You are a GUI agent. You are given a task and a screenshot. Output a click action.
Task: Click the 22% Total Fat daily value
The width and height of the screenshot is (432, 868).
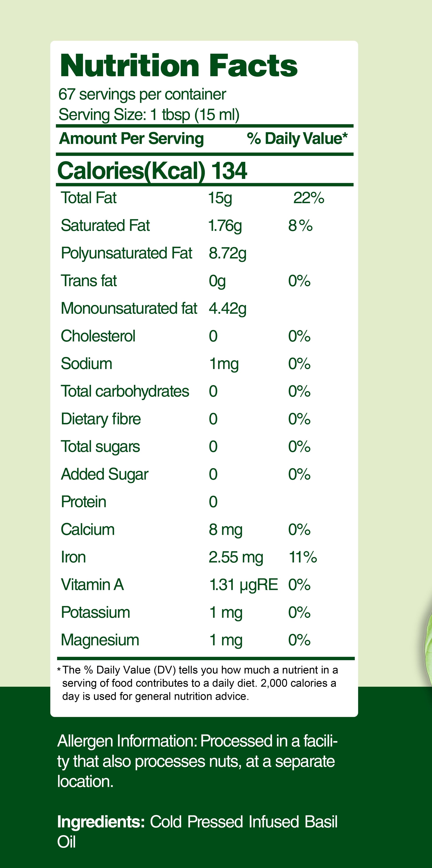point(308,198)
